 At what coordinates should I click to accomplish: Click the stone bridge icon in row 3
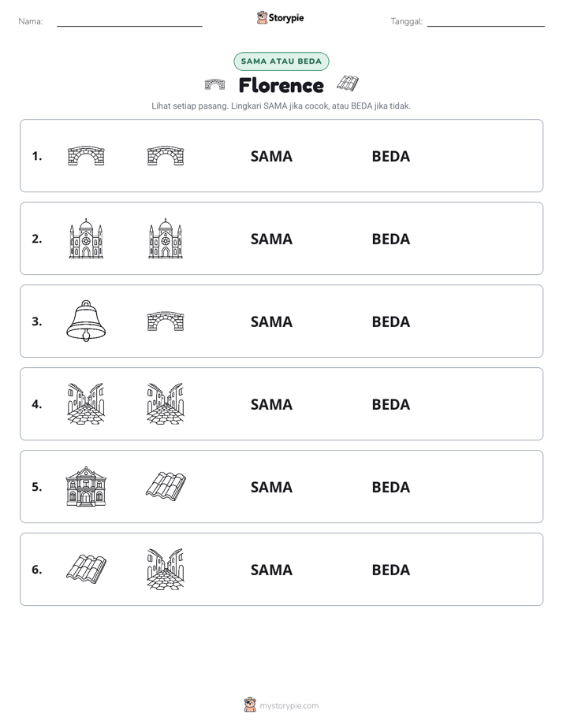(x=166, y=321)
